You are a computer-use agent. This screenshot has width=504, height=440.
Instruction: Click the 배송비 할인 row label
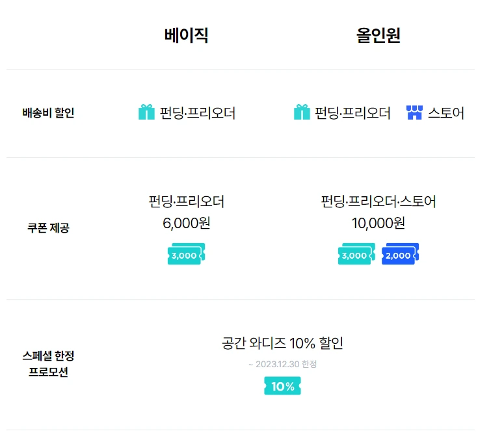tap(48, 113)
